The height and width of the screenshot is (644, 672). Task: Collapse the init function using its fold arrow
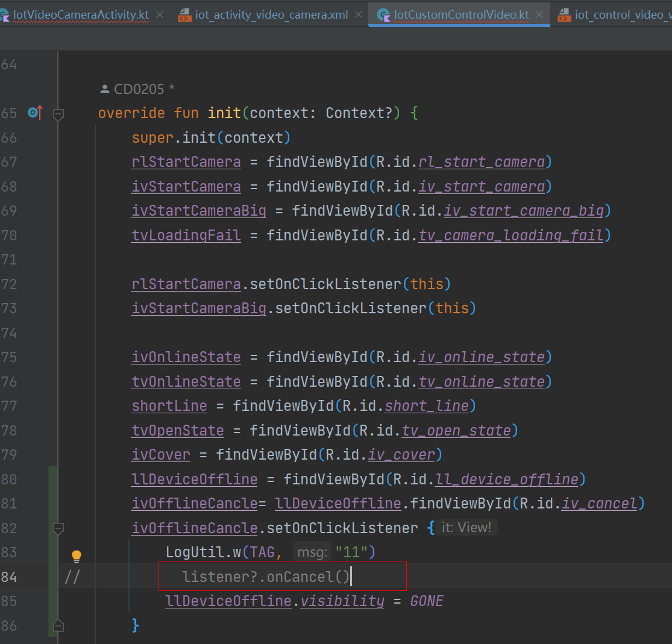(x=58, y=113)
